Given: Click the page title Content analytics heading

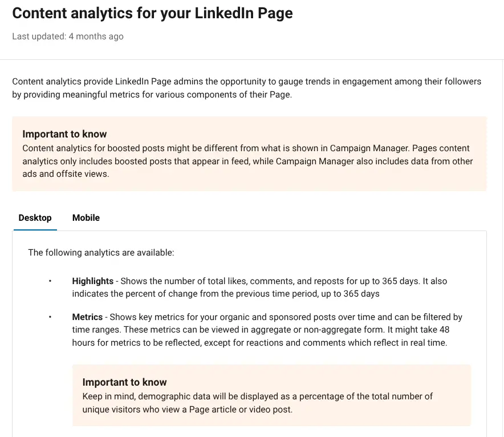Looking at the screenshot, I should tap(152, 13).
